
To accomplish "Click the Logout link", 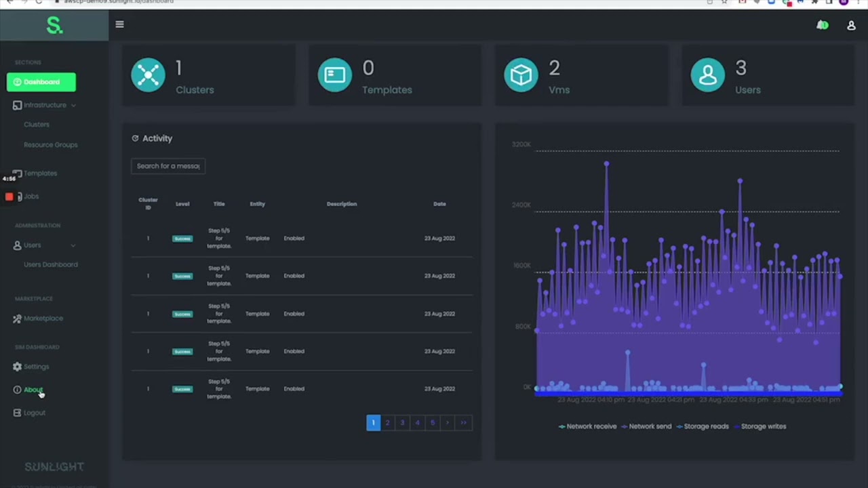I will pyautogui.click(x=34, y=413).
